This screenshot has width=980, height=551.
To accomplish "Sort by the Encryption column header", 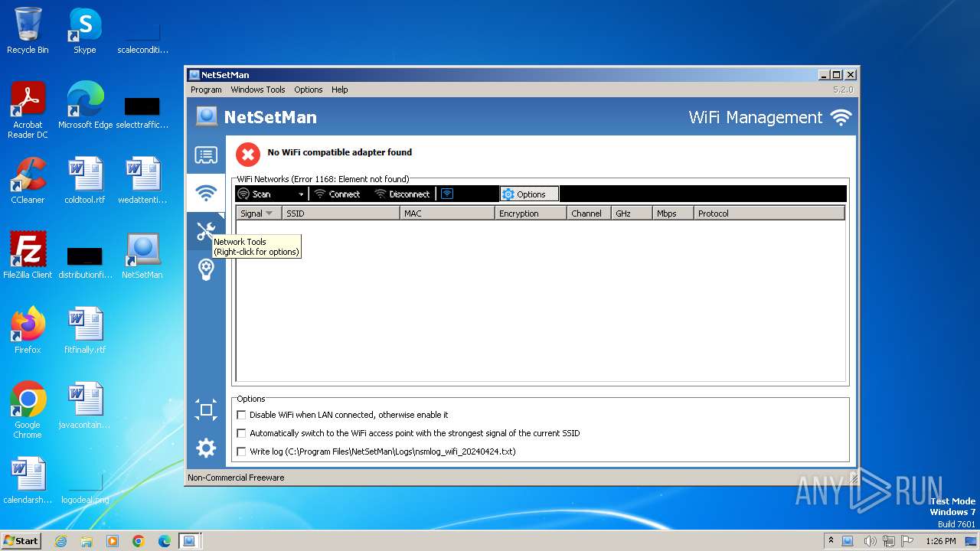I will click(x=531, y=214).
